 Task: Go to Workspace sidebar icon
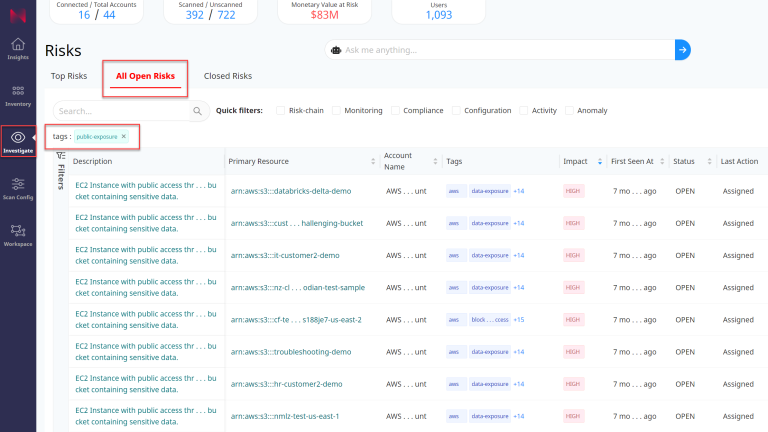click(x=18, y=234)
